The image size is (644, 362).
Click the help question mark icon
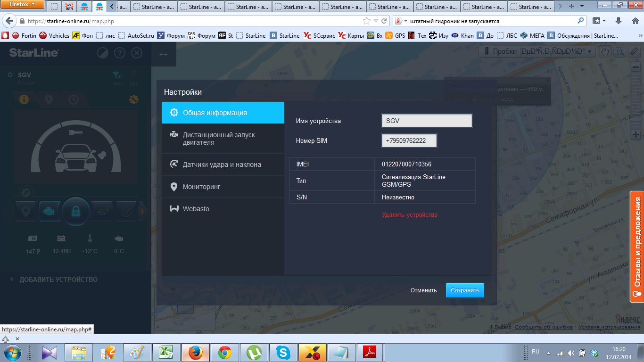click(x=120, y=53)
